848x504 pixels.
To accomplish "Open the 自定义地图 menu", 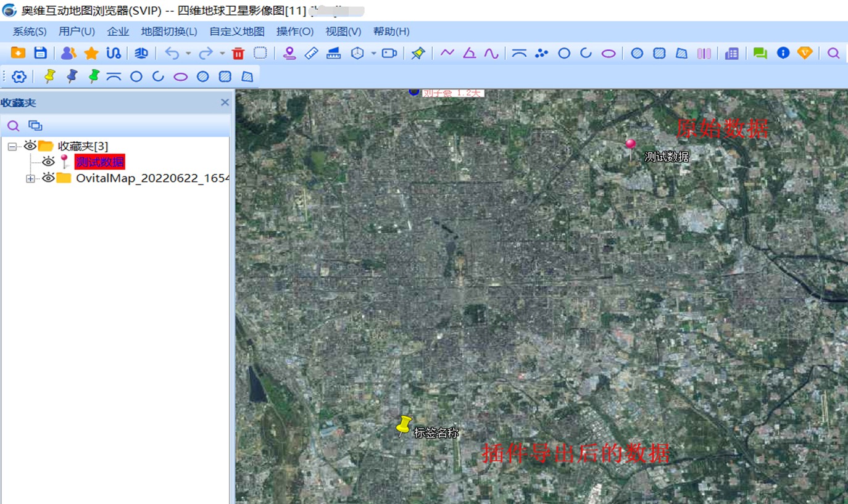I will pos(236,31).
